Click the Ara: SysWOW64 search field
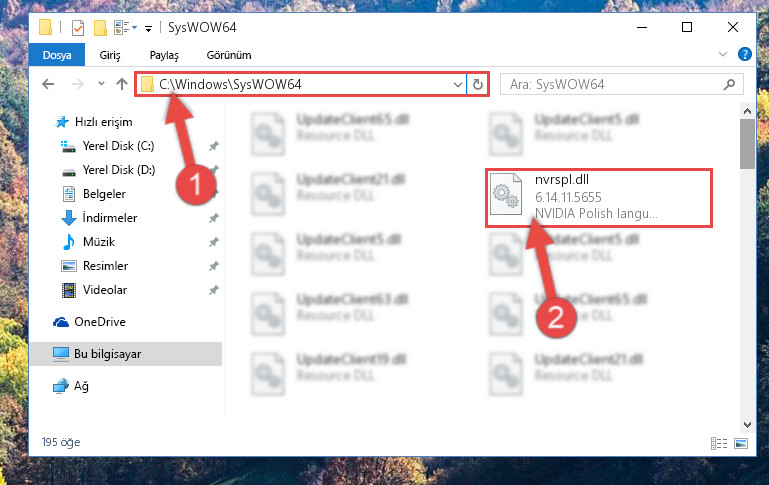The height and width of the screenshot is (485, 769). click(613, 84)
